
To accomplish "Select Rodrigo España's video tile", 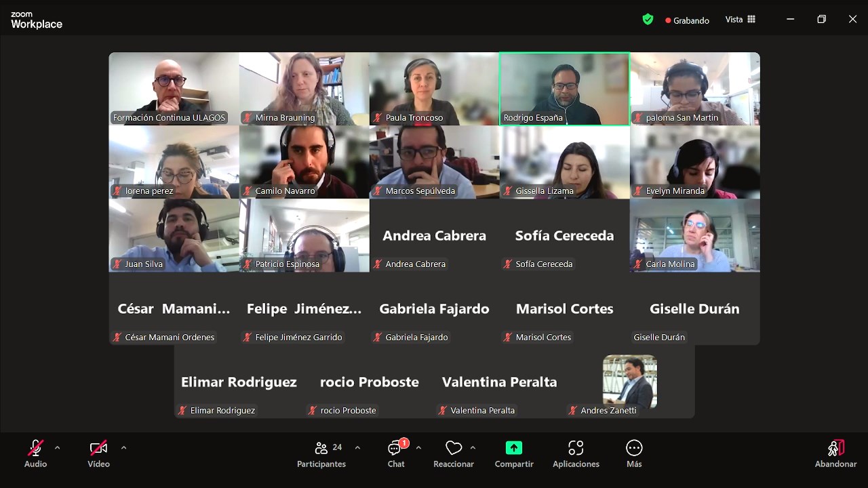I will click(564, 88).
